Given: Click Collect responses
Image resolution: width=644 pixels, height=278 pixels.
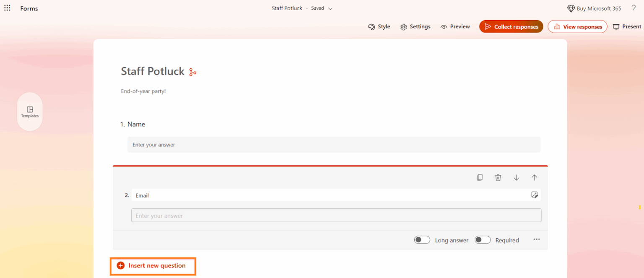Looking at the screenshot, I should tap(511, 26).
